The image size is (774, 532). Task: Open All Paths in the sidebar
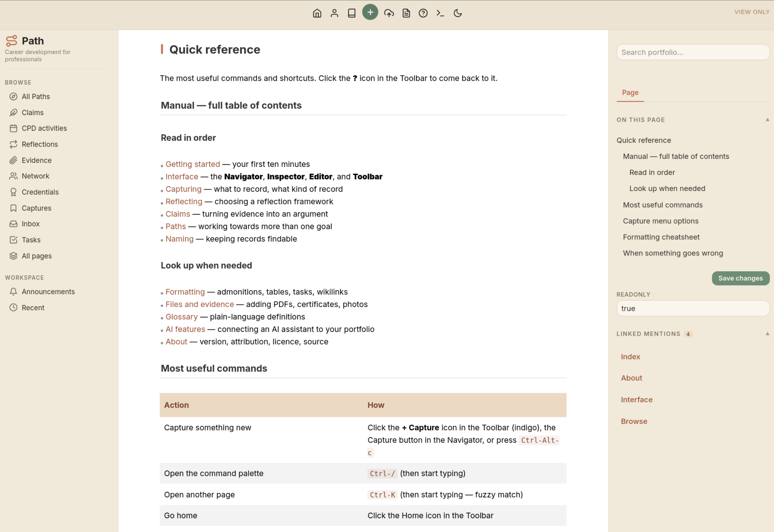coord(36,97)
